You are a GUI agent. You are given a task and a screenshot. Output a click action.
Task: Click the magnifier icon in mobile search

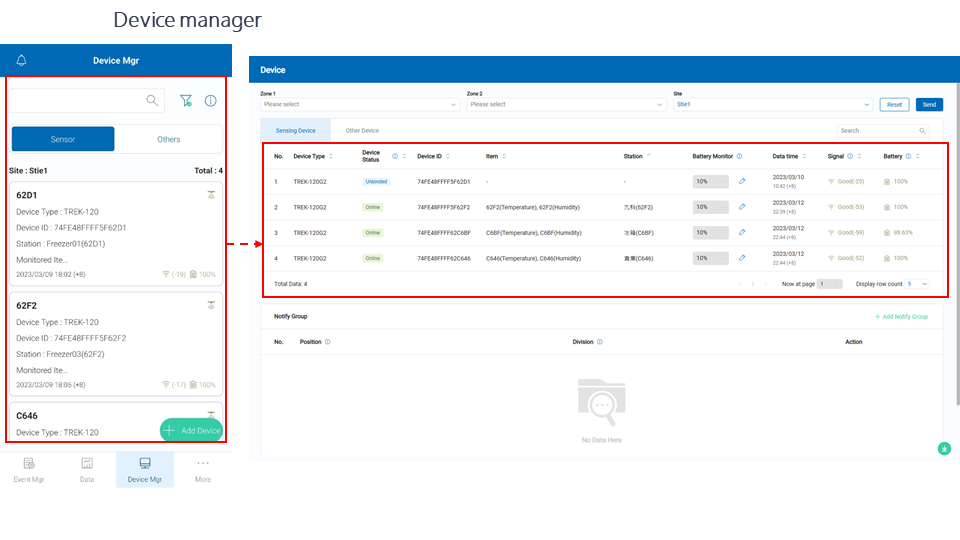pos(152,100)
